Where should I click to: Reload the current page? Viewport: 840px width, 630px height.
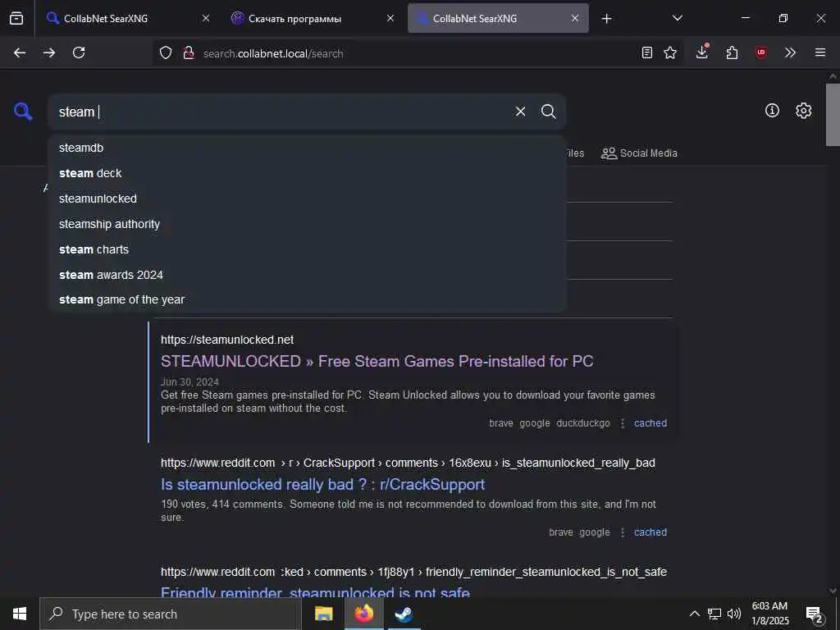pyautogui.click(x=79, y=52)
